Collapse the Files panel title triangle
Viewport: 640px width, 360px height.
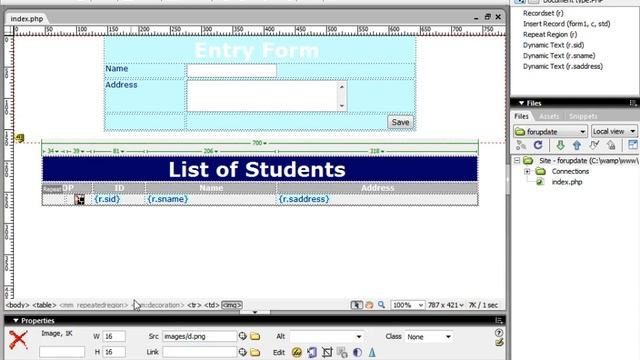tap(521, 103)
